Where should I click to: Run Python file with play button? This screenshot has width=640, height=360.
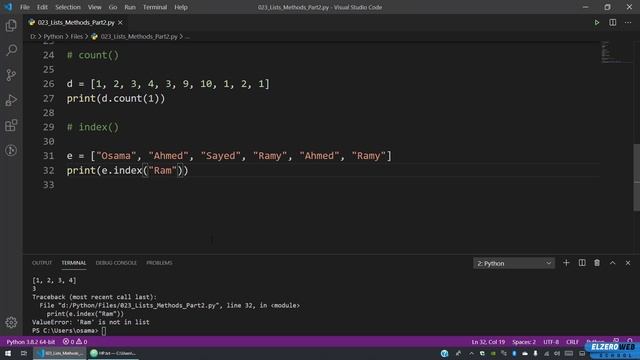[597, 22]
